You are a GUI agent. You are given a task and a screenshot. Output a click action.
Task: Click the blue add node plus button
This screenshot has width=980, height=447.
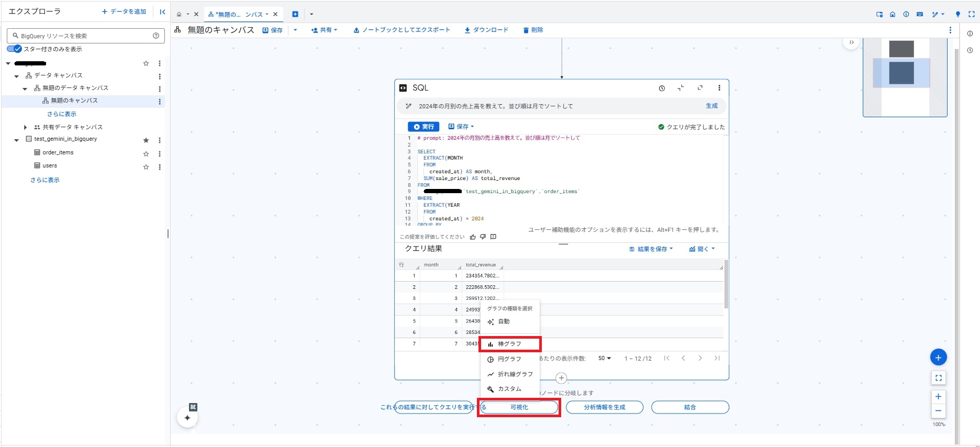938,357
